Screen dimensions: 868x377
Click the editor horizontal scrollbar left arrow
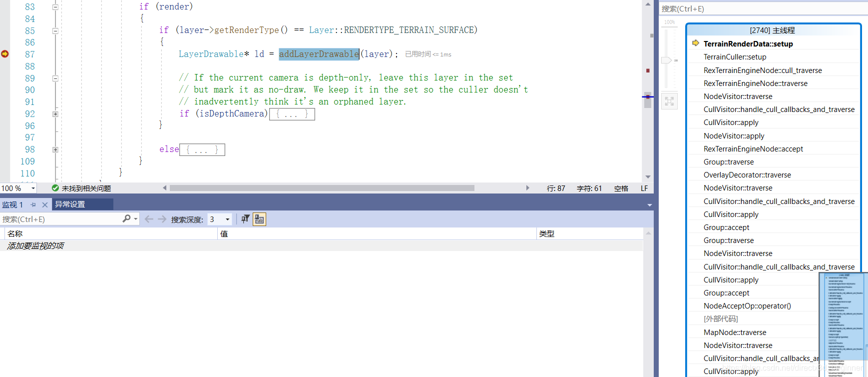(165, 188)
